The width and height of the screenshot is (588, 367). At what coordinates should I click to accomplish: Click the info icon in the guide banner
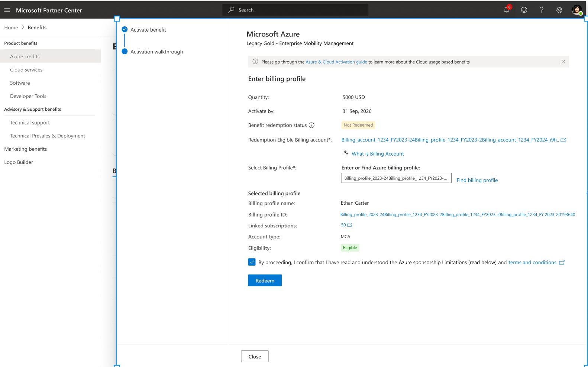pyautogui.click(x=255, y=62)
